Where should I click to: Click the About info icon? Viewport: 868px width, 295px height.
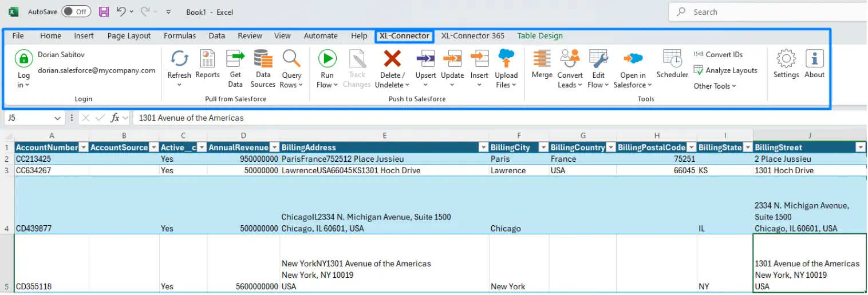(814, 59)
